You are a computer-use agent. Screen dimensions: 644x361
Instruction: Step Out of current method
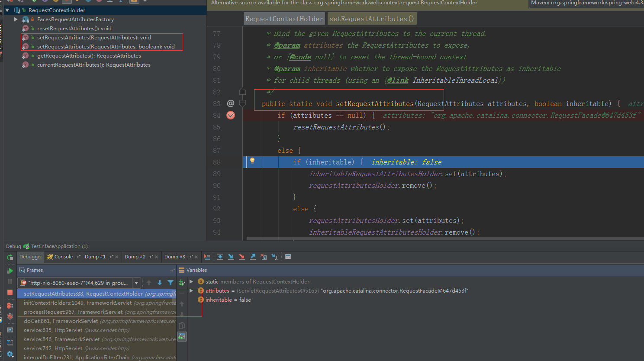tap(253, 257)
